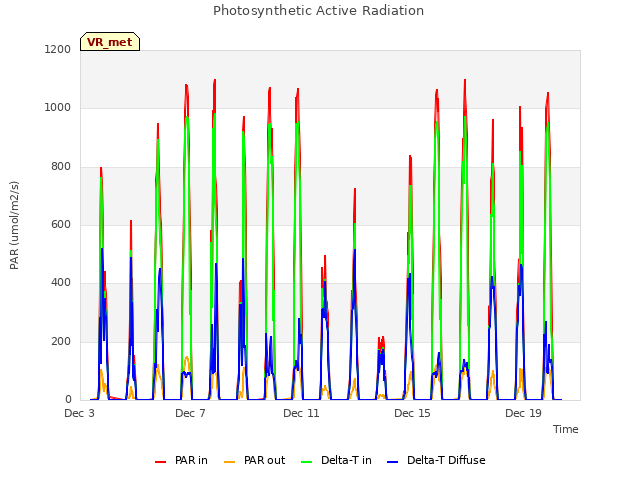The height and width of the screenshot is (480, 640).
Task: Click the 400 y-axis tick label
Action: (61, 282)
